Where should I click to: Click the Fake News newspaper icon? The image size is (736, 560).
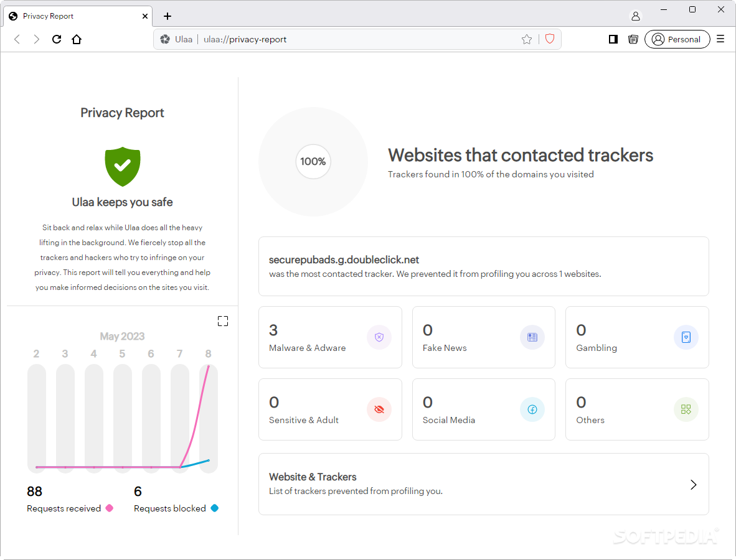(x=532, y=337)
